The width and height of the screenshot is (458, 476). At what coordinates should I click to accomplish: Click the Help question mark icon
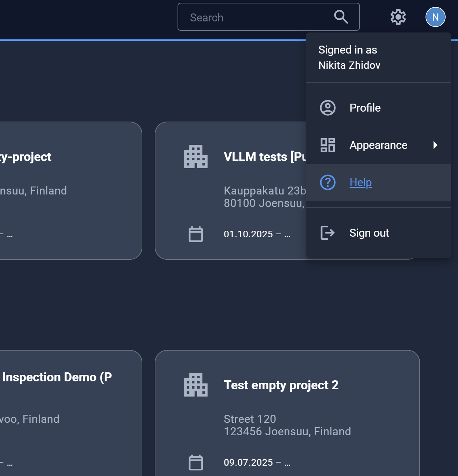pyautogui.click(x=327, y=182)
